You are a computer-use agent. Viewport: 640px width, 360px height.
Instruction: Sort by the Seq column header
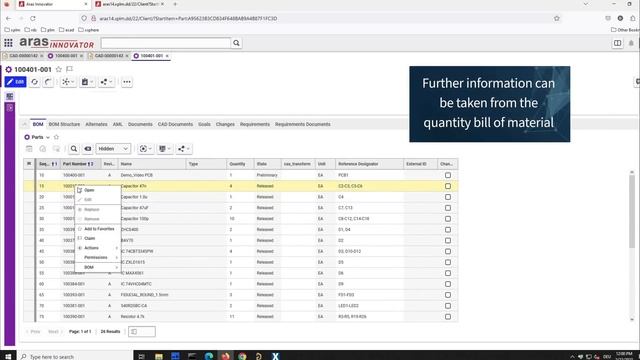tap(48, 164)
